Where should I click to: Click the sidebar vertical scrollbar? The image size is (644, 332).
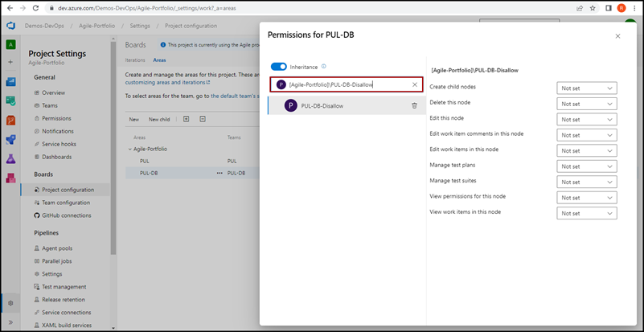click(113, 148)
